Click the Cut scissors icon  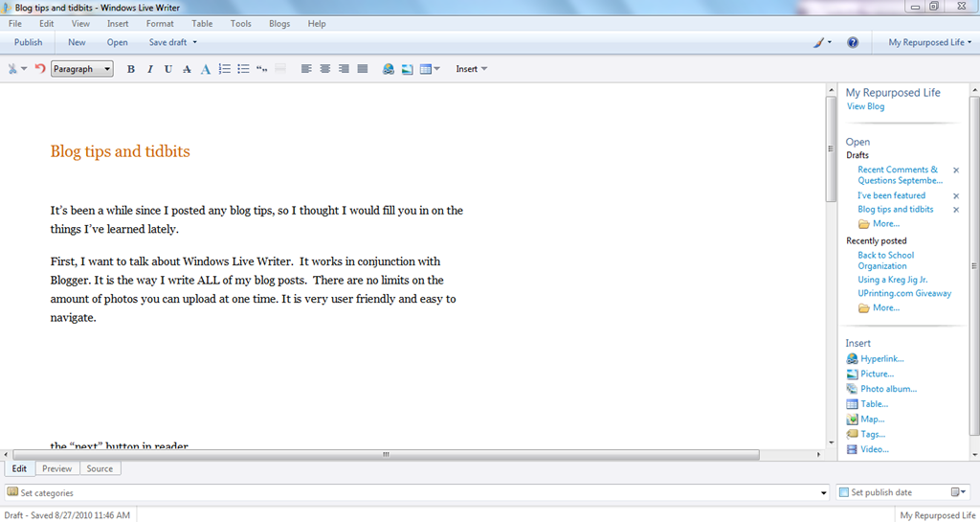pos(11,69)
